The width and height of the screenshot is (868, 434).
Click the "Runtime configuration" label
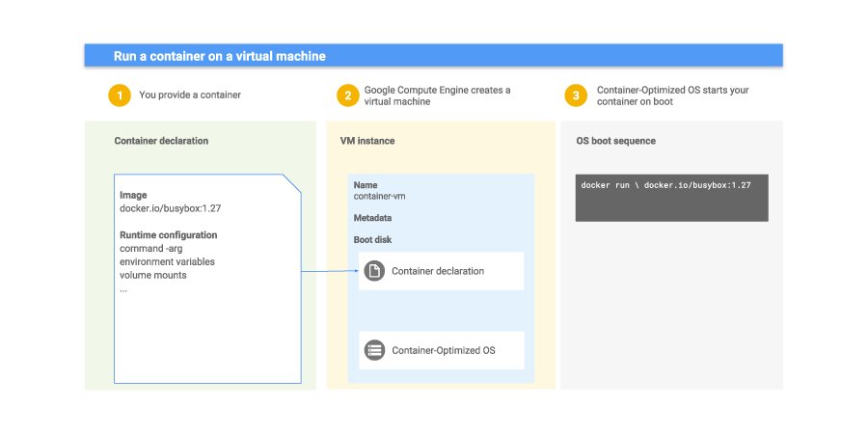(x=168, y=234)
